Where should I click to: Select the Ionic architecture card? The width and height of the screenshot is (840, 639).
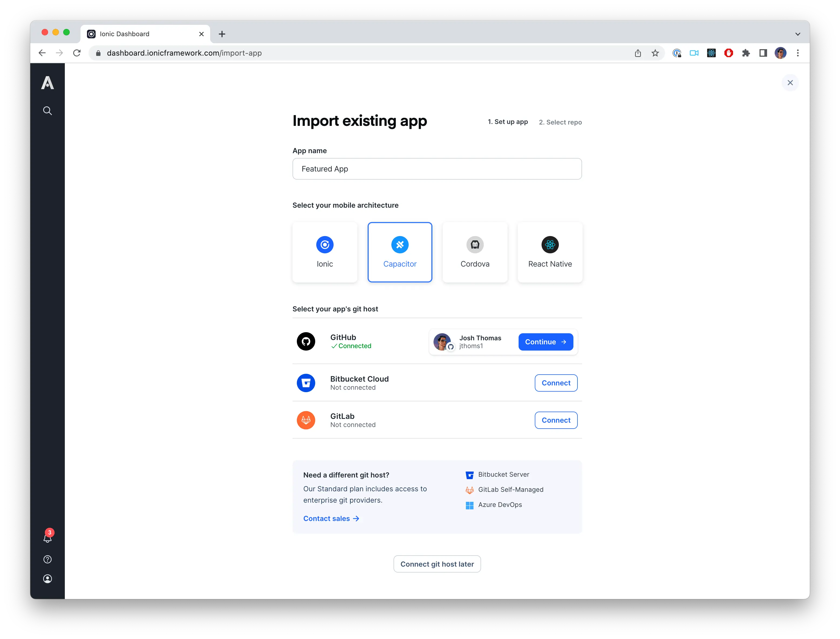click(x=324, y=252)
